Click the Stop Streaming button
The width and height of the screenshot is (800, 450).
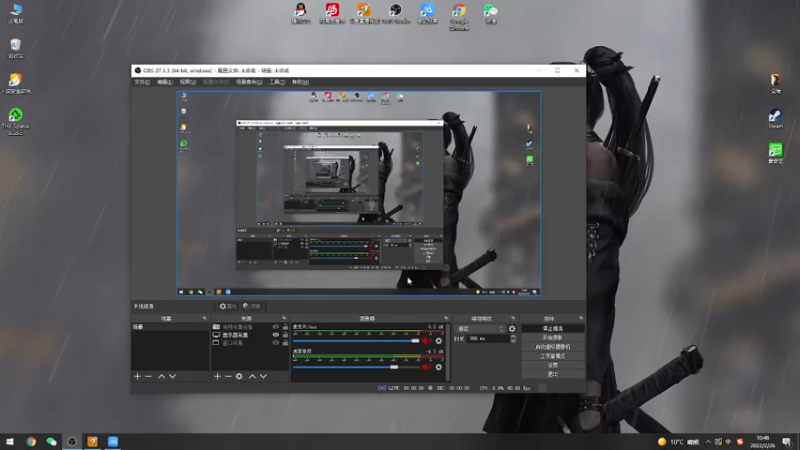coord(553,329)
